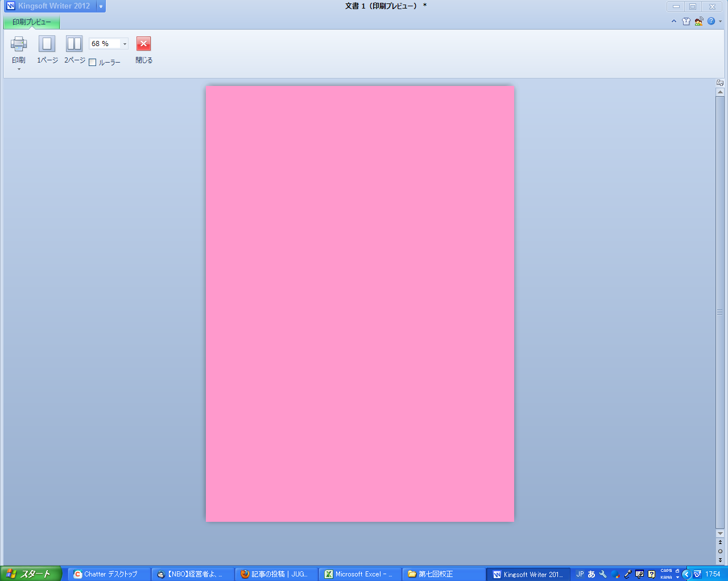The height and width of the screenshot is (581, 728).
Task: Open help via the question mark icon
Action: [x=711, y=21]
